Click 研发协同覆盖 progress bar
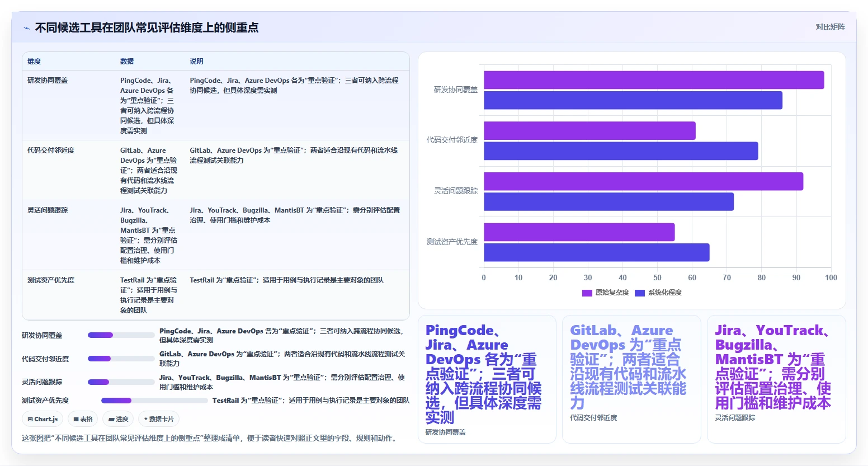The image size is (868, 466). point(121,335)
